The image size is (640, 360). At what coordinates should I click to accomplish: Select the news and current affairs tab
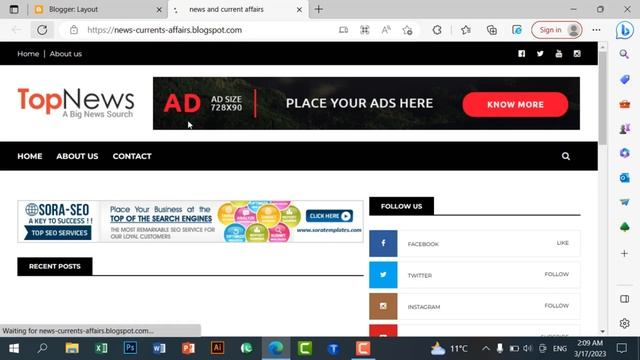tap(238, 9)
